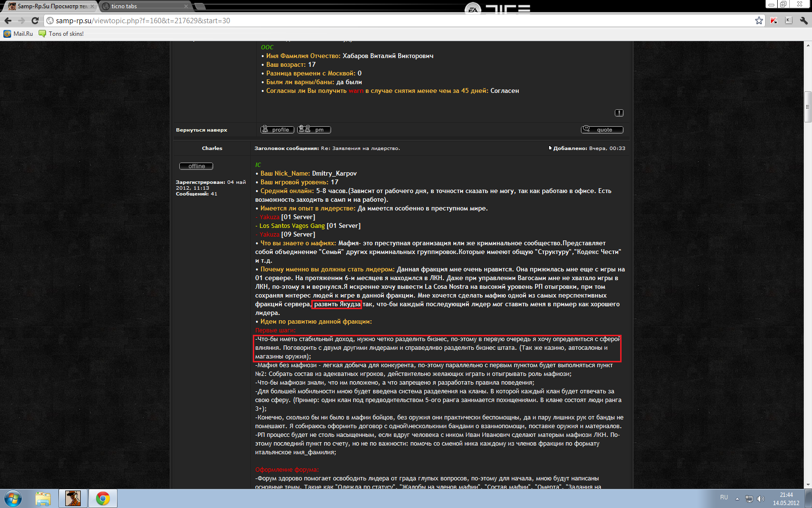This screenshot has width=812, height=508.
Task: Click the red heading Первые шаги:
Action: tap(275, 330)
